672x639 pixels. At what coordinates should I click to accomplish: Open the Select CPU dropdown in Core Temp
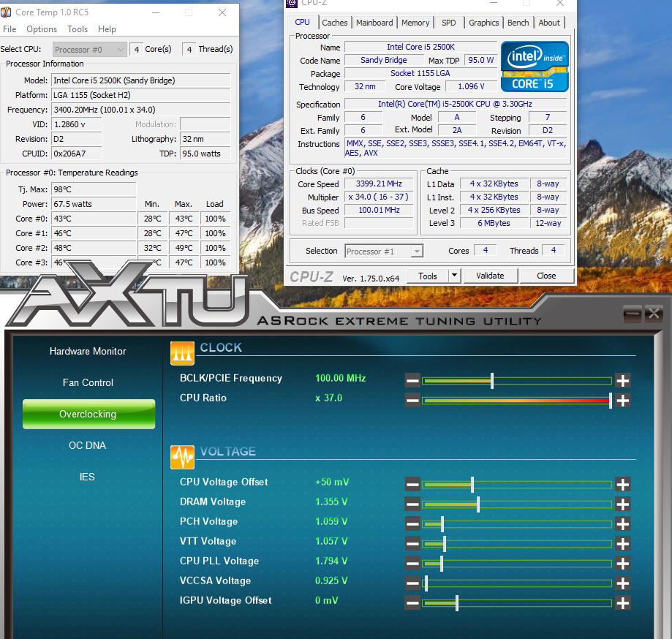click(89, 49)
